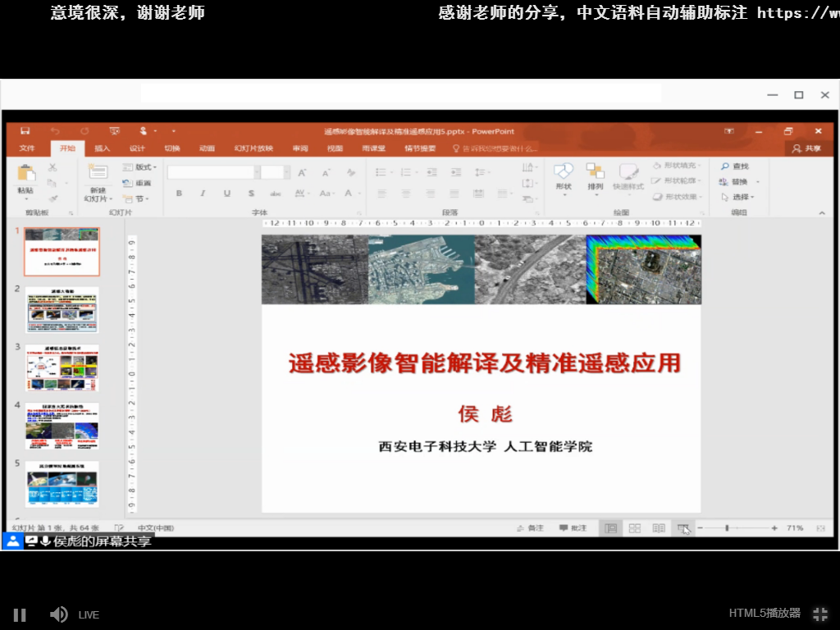The height and width of the screenshot is (630, 840).
Task: Switch to Reading view in status bar
Action: (658, 528)
